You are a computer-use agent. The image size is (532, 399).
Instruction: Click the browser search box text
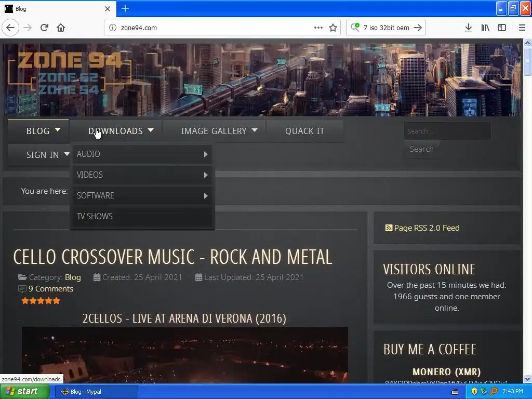(x=386, y=28)
